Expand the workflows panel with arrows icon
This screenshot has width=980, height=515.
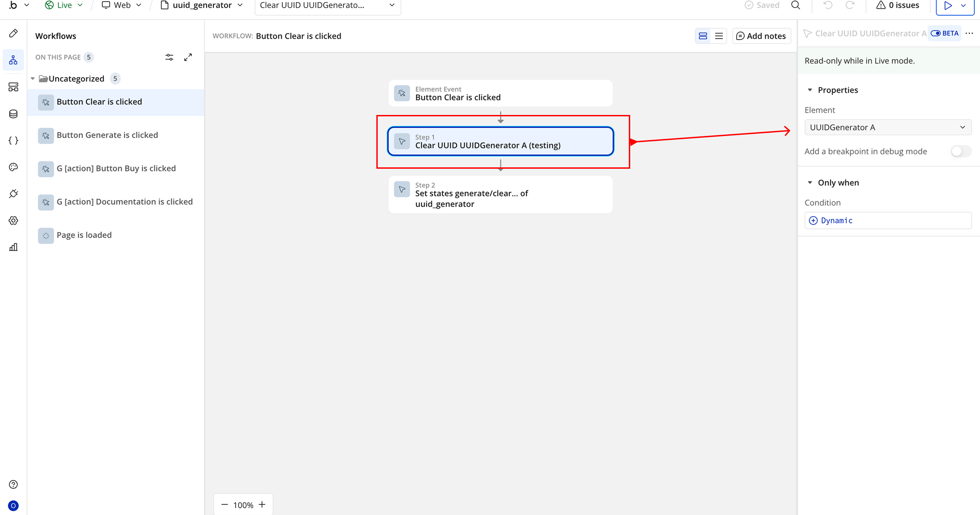pos(188,57)
